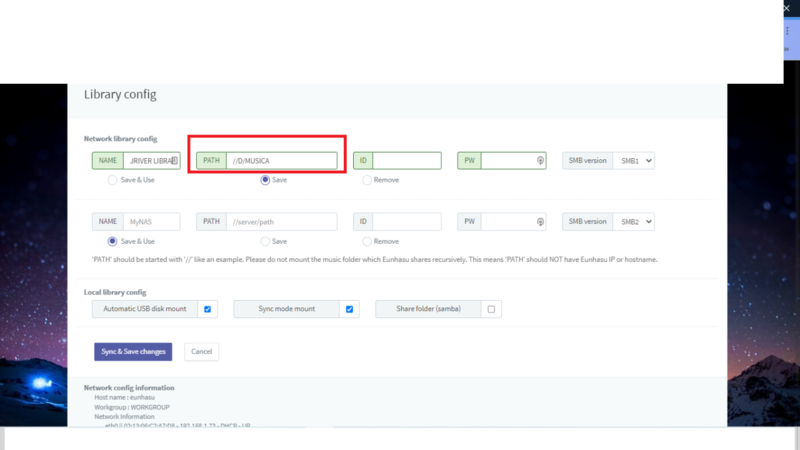Open the SMB2 version dropdown
The width and height of the screenshot is (800, 450).
coord(634,222)
